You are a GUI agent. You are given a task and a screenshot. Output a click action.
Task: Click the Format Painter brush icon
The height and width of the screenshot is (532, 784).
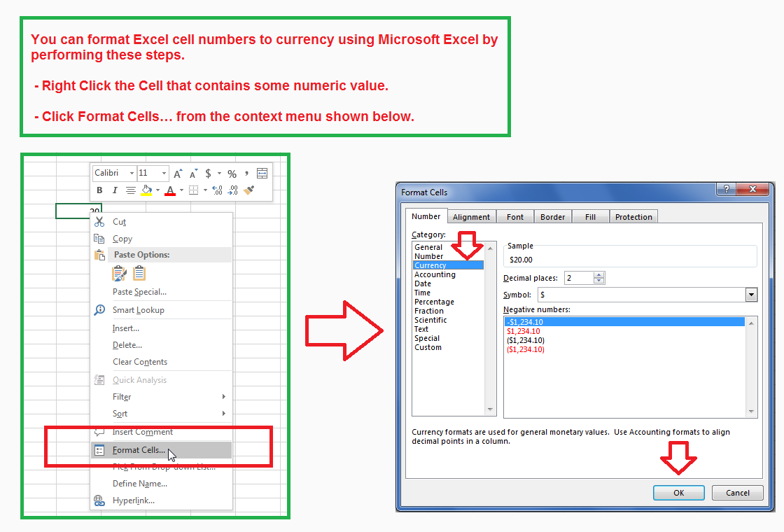249,190
